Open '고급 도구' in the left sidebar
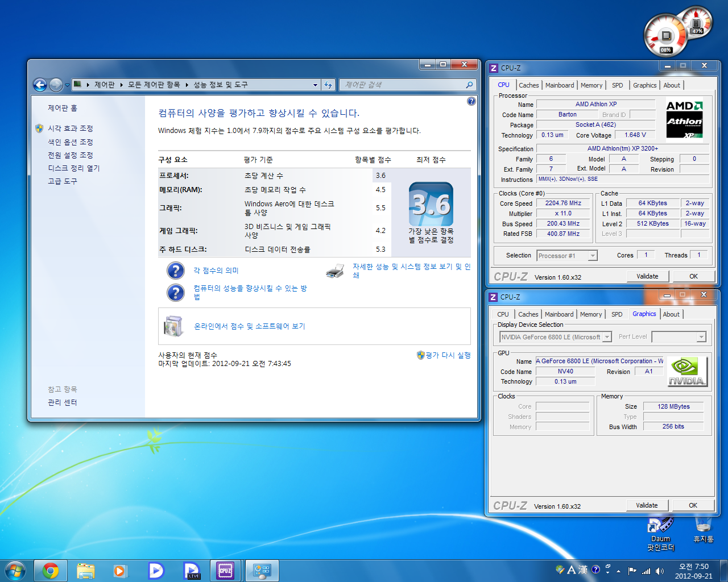Screen dimensions: 728x582 [63, 181]
